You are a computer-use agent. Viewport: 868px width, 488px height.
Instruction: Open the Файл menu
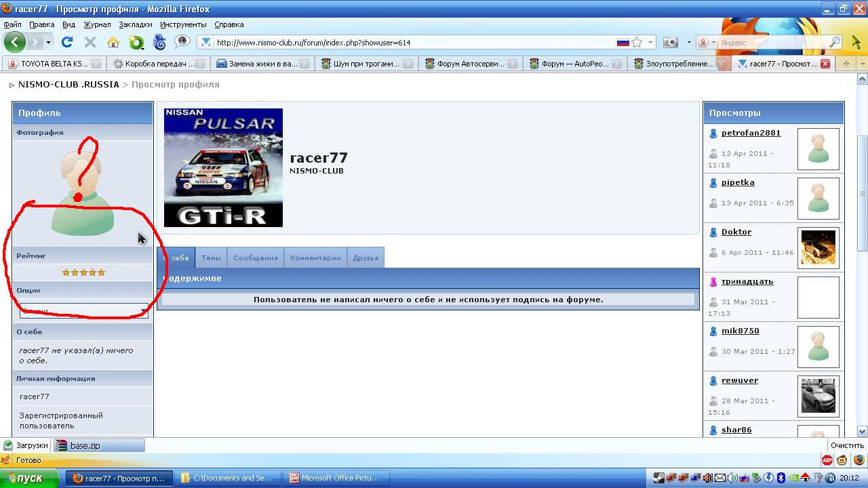click(x=12, y=24)
